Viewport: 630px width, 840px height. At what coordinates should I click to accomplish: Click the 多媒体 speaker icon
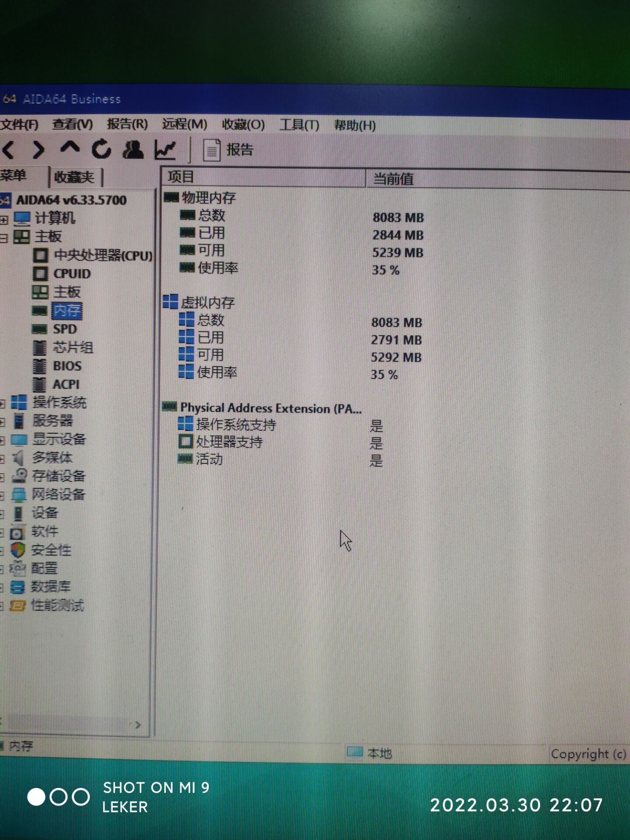18,458
